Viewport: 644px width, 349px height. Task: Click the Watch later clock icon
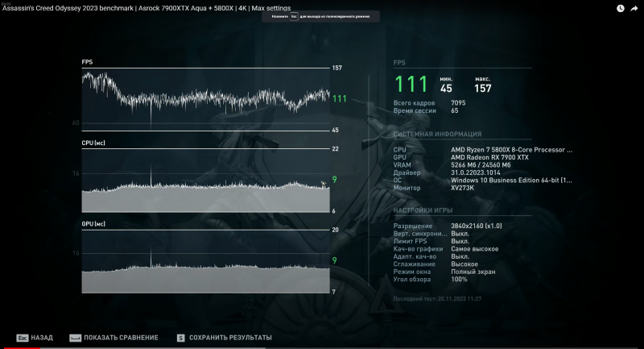point(621,8)
